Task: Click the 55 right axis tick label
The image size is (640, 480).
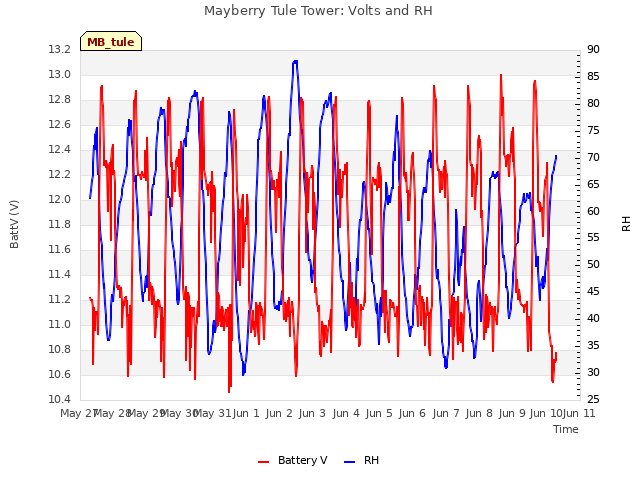Action: [593, 238]
